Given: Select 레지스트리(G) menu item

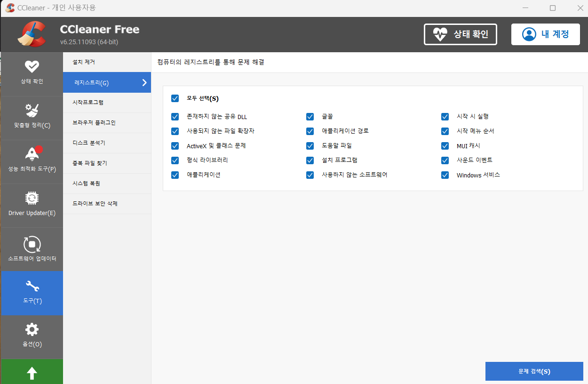Looking at the screenshot, I should coord(107,82).
